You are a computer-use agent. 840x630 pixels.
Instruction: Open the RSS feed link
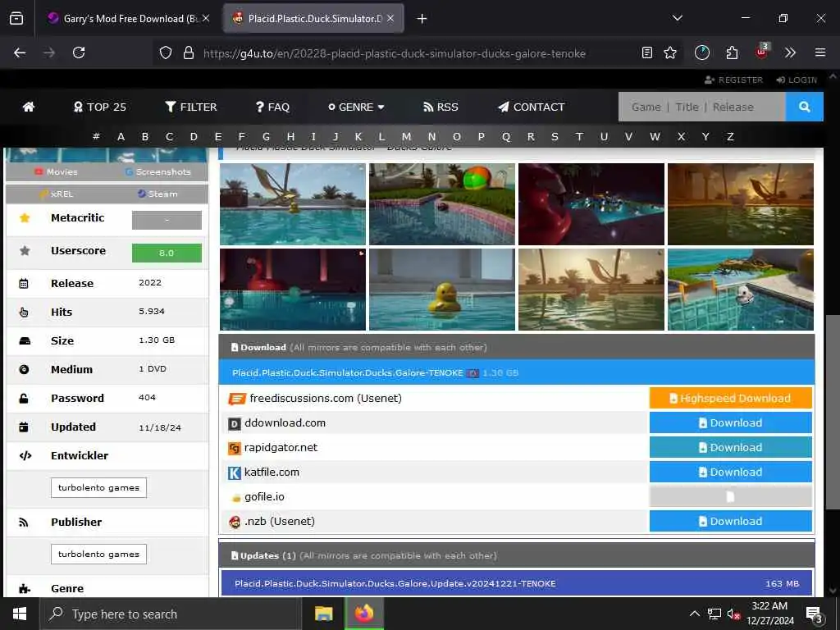[441, 107]
